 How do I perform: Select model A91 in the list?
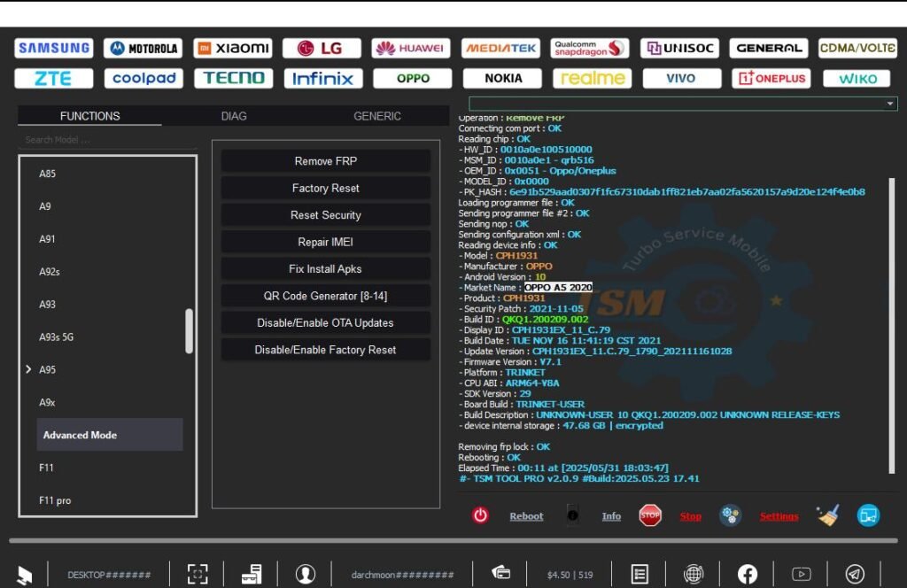(48, 239)
